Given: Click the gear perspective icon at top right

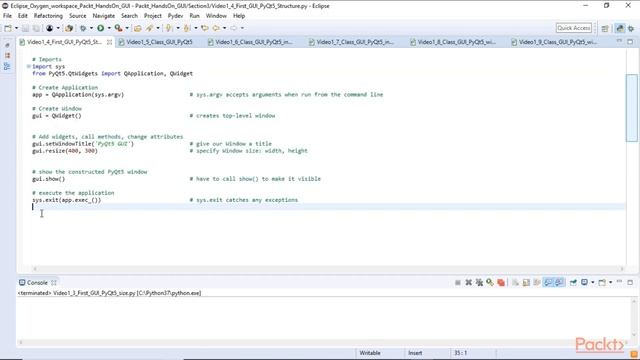Looking at the screenshot, I should pyautogui.click(x=631, y=28).
